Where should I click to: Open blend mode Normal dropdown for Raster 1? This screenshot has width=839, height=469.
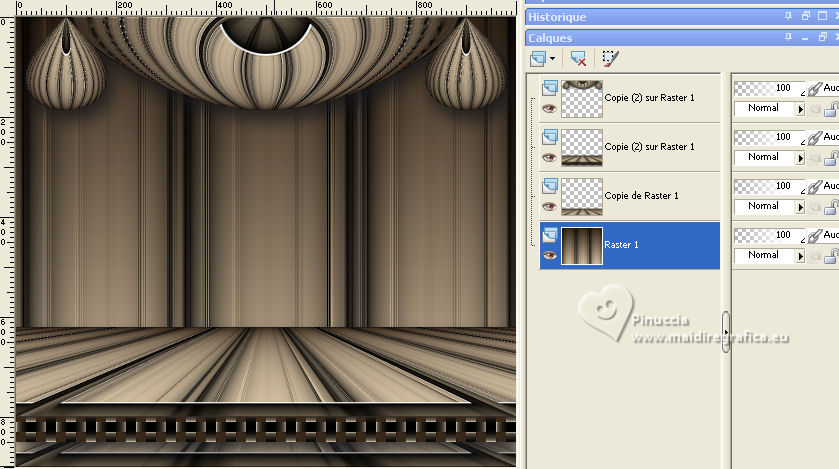pos(769,255)
